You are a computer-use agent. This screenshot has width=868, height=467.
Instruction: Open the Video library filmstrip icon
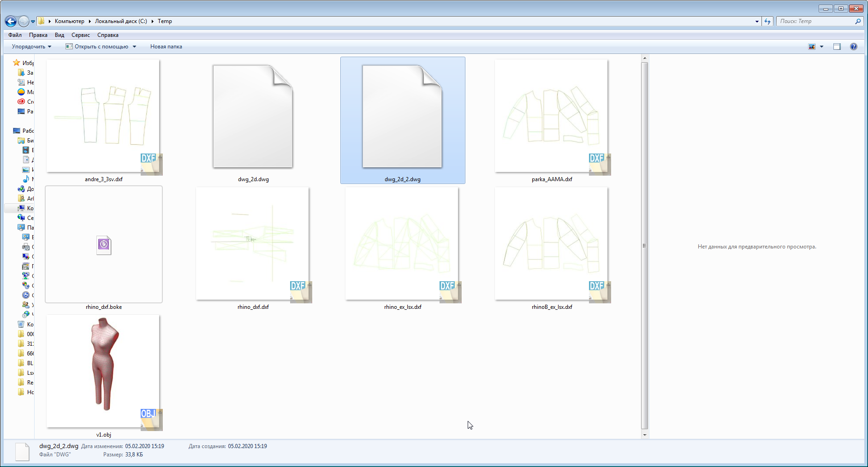(x=26, y=150)
